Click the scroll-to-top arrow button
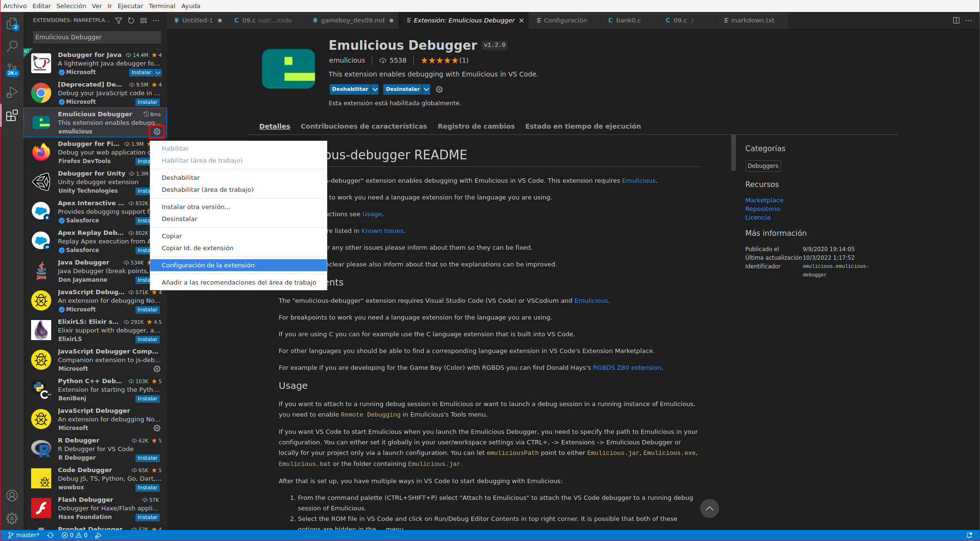This screenshot has width=980, height=541. (x=709, y=508)
